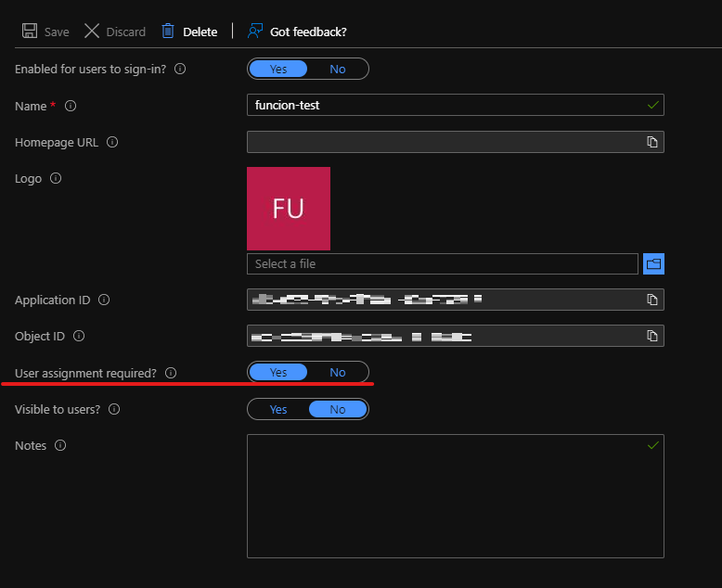
Task: Click the FU logo thumbnail
Action: (x=289, y=209)
